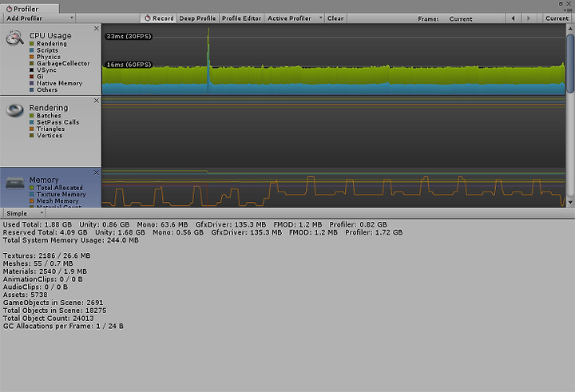
Task: Click the Mono: 63.6 MB used value
Action: coord(162,224)
